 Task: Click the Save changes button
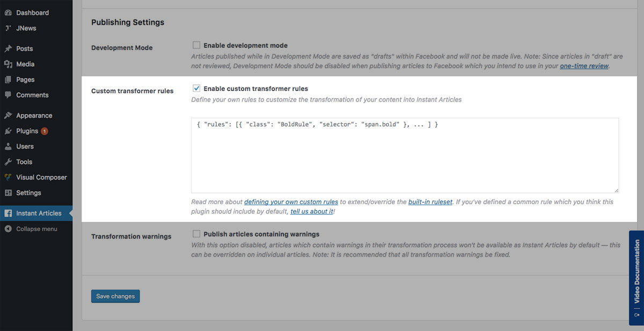click(x=115, y=296)
